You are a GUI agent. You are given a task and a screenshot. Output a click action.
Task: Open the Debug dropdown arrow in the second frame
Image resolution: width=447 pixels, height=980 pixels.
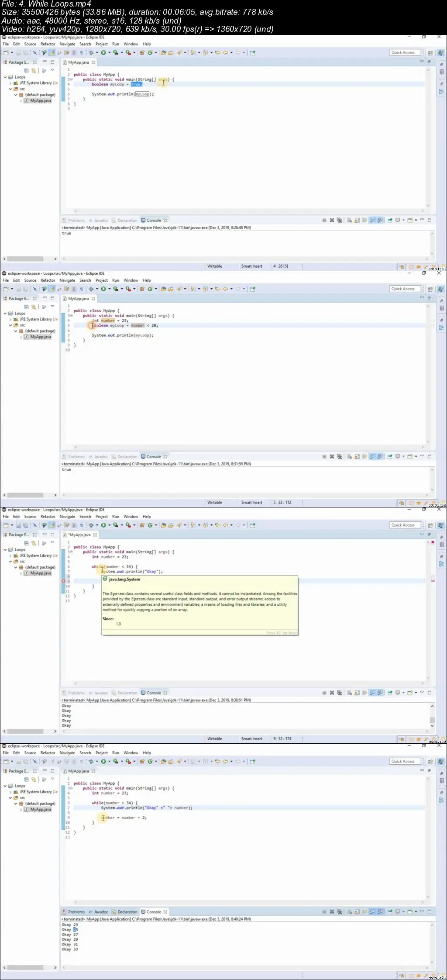click(x=97, y=289)
